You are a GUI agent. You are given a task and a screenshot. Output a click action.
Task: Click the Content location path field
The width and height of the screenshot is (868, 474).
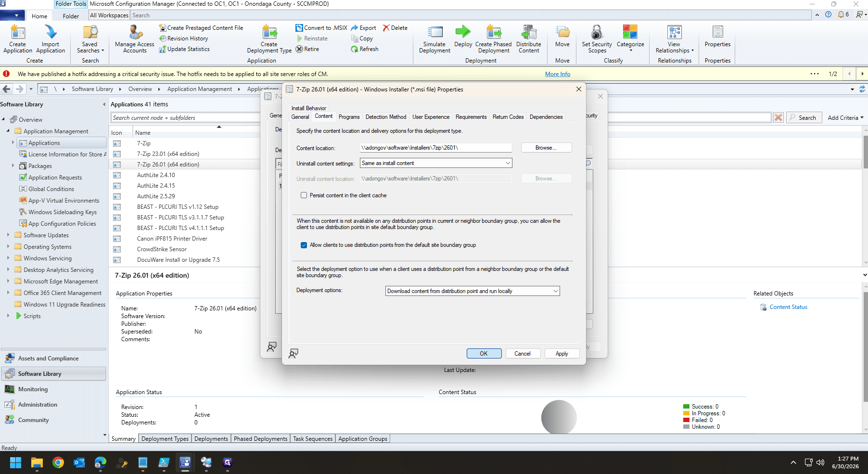(x=436, y=148)
